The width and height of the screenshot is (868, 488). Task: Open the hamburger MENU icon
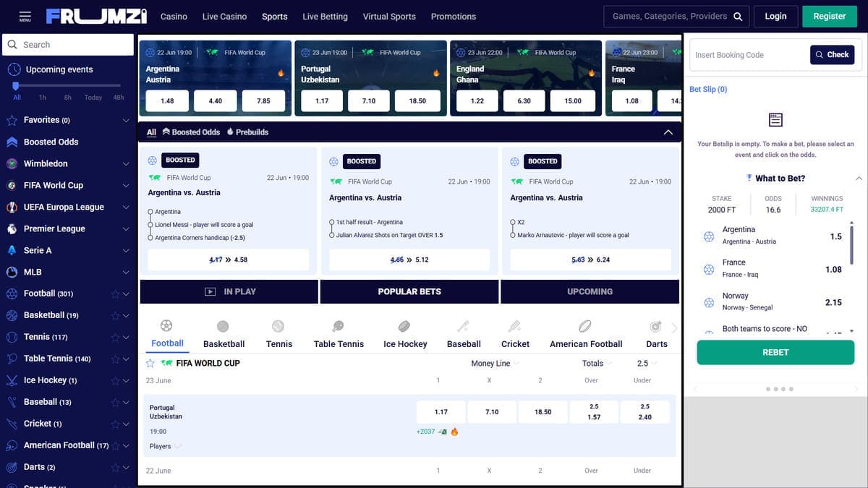tap(25, 15)
